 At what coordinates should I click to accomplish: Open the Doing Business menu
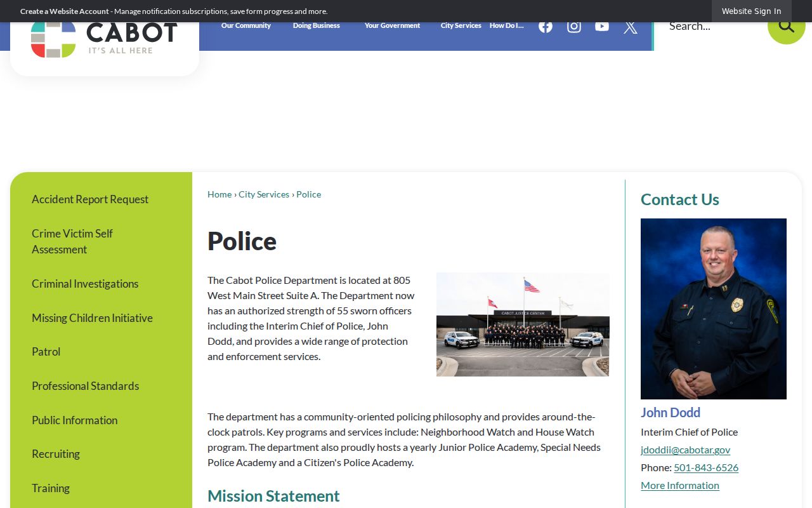pos(317,25)
